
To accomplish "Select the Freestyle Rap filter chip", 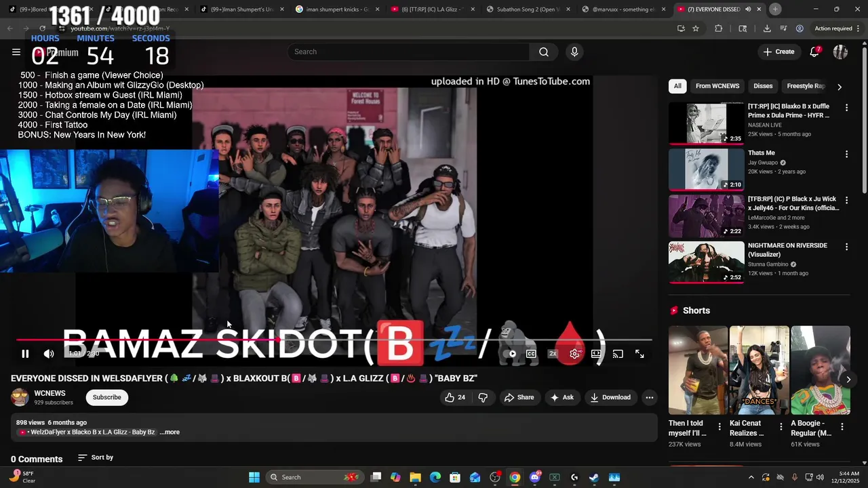I will point(806,86).
